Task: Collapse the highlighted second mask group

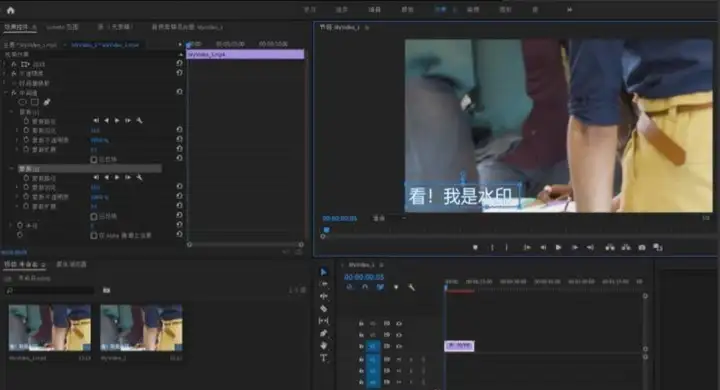Action: (11, 169)
